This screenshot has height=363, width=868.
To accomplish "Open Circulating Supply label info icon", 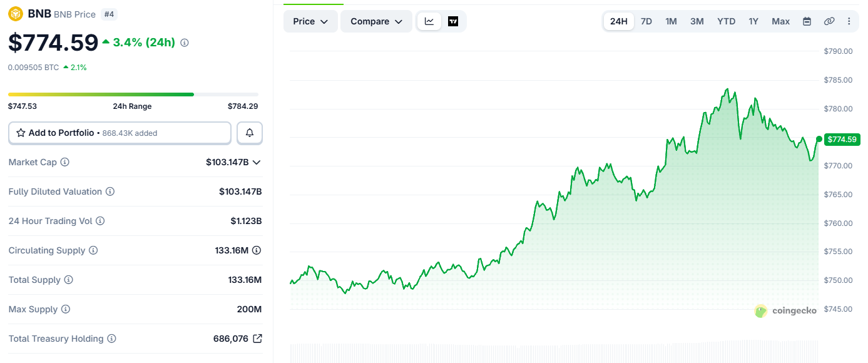I will click(x=93, y=250).
